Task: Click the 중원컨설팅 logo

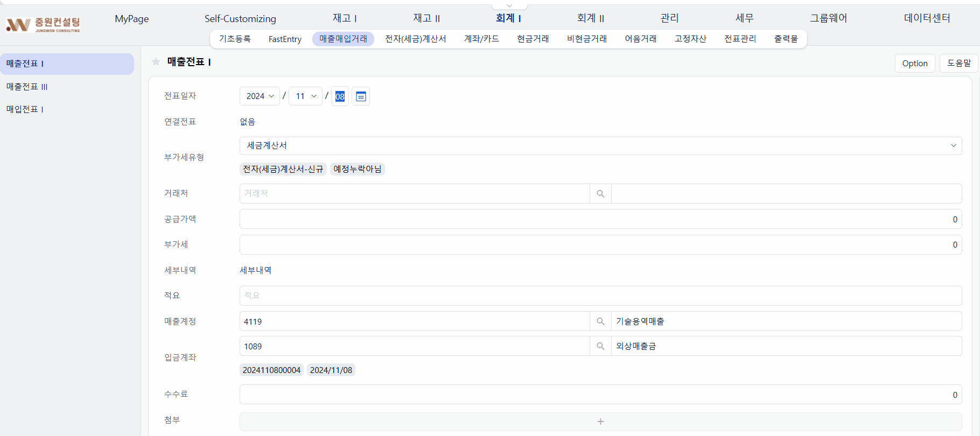Action: coord(43,24)
